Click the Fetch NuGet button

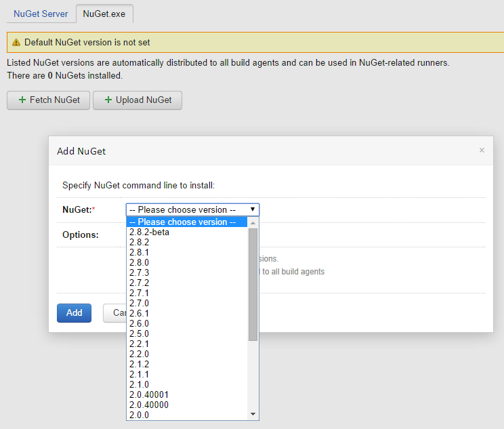(48, 100)
